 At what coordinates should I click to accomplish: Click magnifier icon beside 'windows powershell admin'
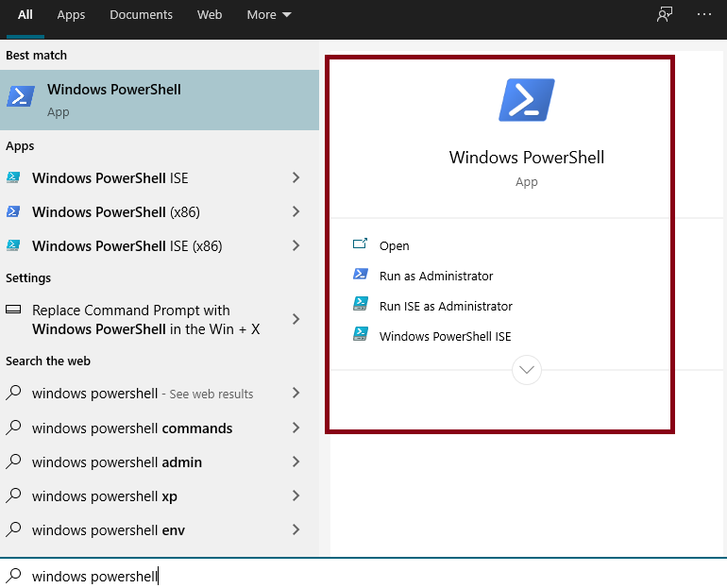coord(13,462)
